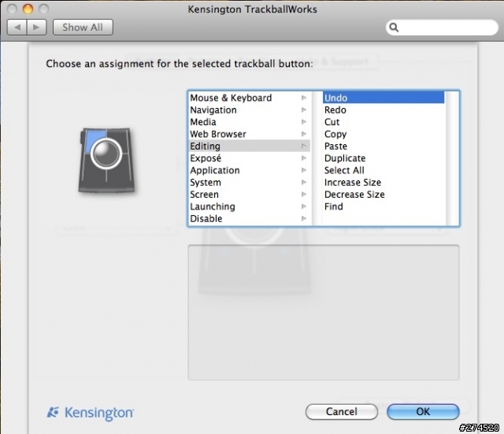Screen dimensions: 504x434
Task: Choose the Duplicate action
Action: pyautogui.click(x=384, y=158)
